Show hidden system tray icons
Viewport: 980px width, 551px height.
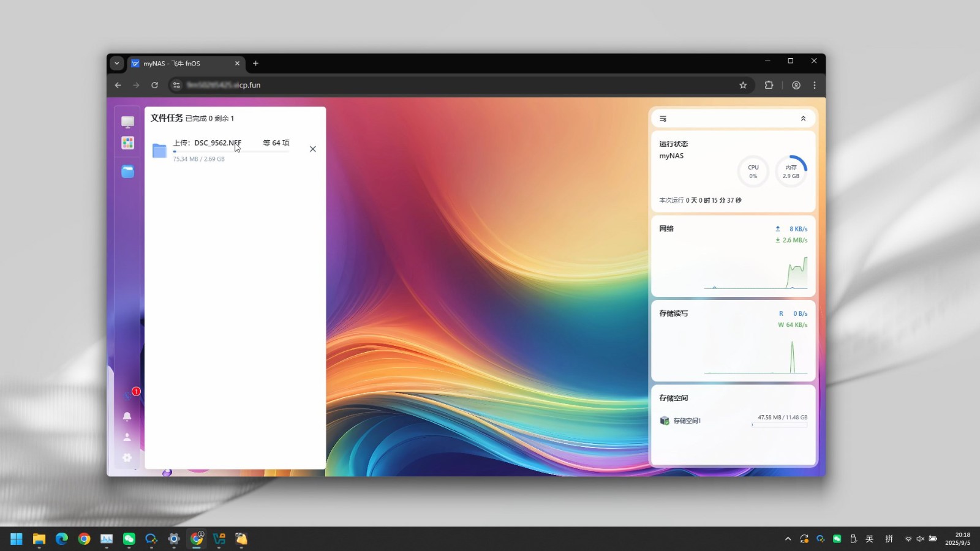pyautogui.click(x=788, y=539)
